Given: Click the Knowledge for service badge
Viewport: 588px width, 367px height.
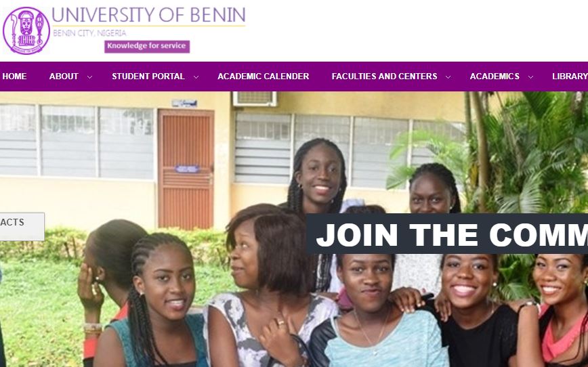Looking at the screenshot, I should pyautogui.click(x=146, y=46).
